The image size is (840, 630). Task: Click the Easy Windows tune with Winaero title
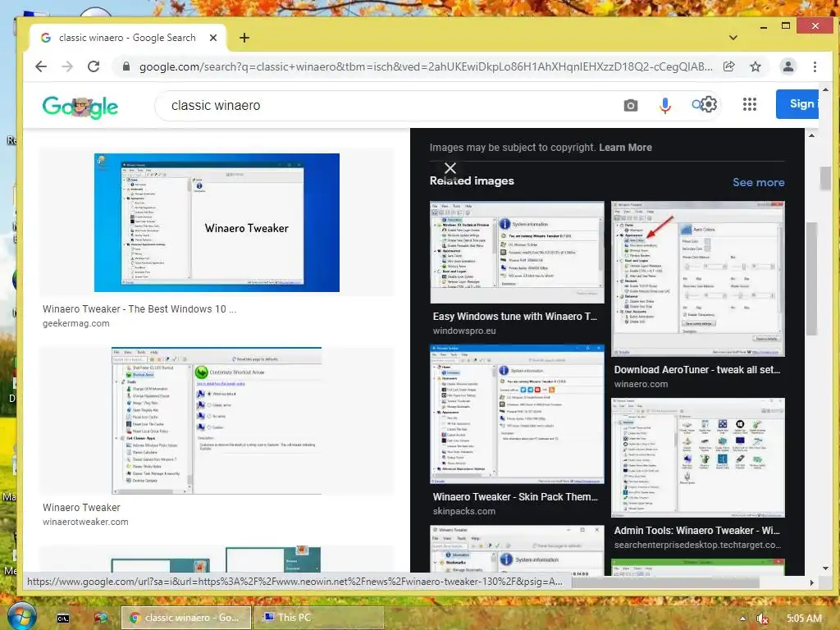515,316
